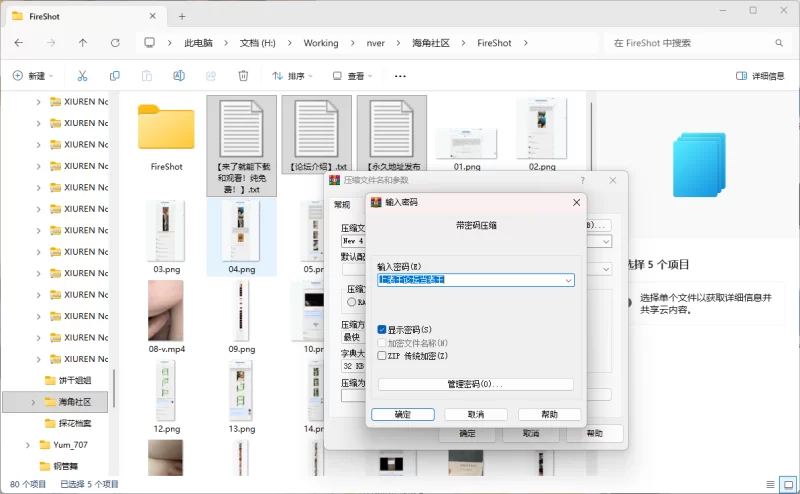Tick the 加密文件名 checkbox

[382, 342]
